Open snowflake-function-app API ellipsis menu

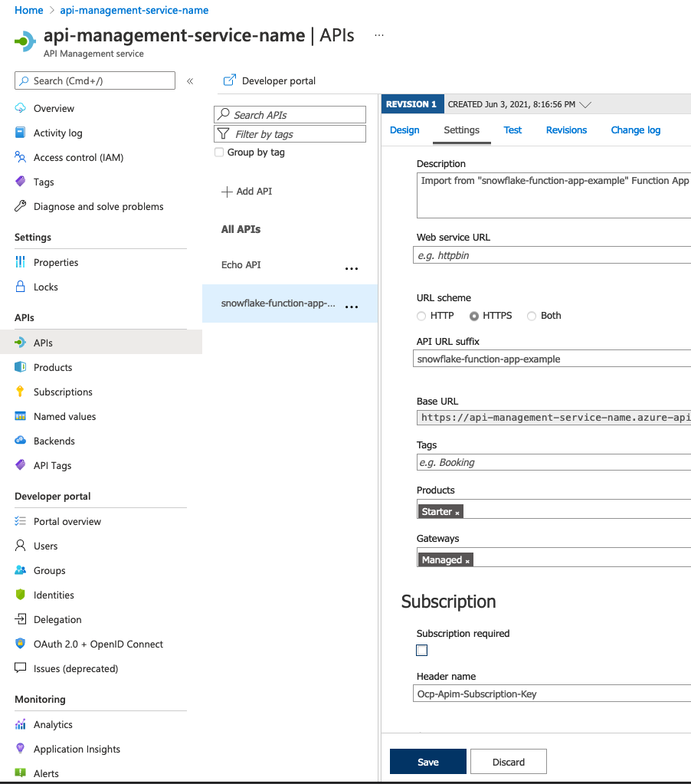352,307
